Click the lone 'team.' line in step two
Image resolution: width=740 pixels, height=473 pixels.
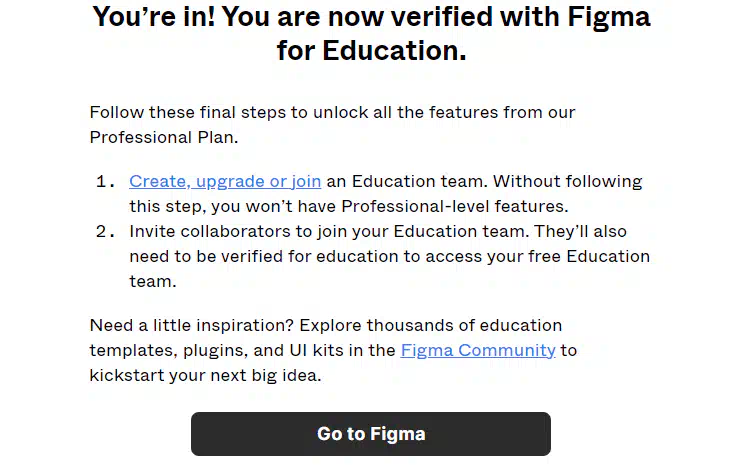[x=153, y=281]
